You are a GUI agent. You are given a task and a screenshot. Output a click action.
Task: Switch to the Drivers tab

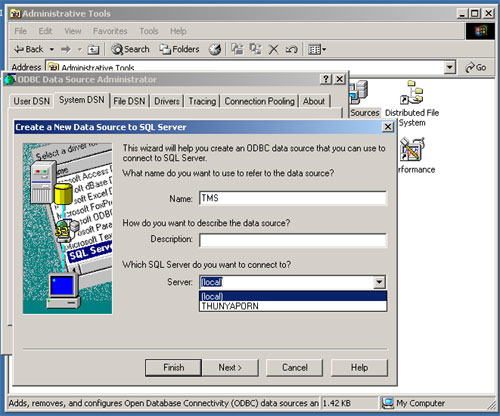point(167,101)
